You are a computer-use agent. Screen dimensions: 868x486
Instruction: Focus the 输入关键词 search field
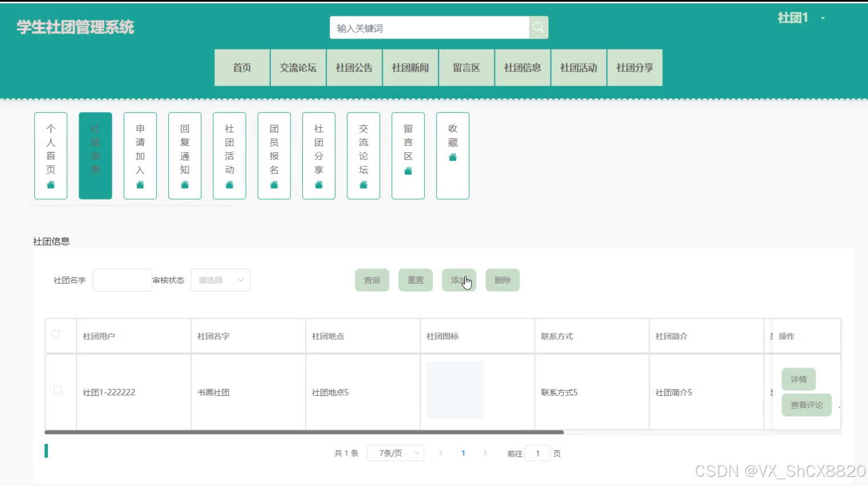(x=429, y=28)
